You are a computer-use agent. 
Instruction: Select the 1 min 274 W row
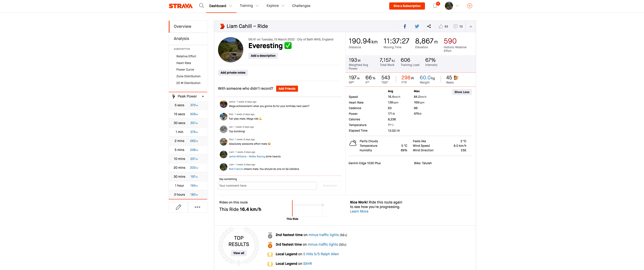188,132
